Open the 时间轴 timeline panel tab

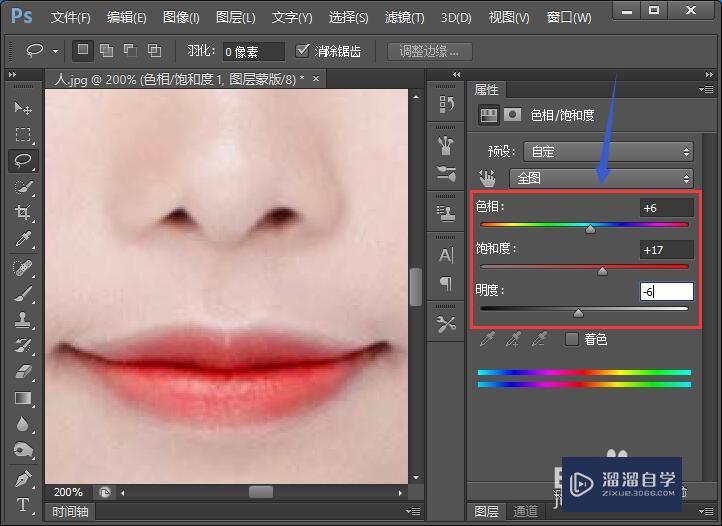(x=70, y=511)
